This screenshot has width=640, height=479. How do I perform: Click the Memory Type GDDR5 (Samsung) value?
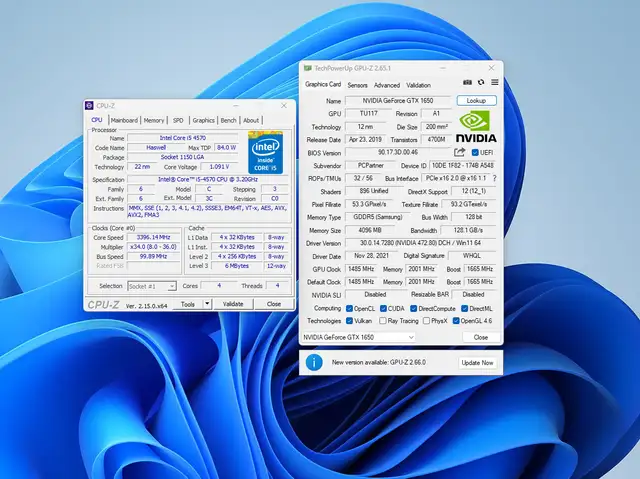(x=378, y=217)
